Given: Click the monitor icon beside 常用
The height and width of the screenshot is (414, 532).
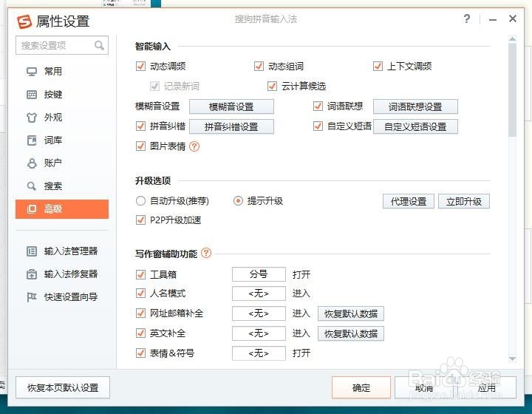Looking at the screenshot, I should [32, 72].
